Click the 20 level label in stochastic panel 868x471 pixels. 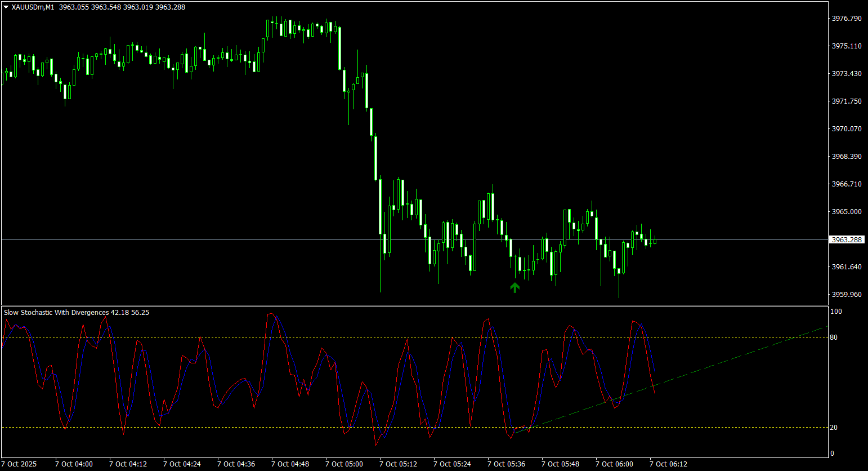tap(834, 428)
